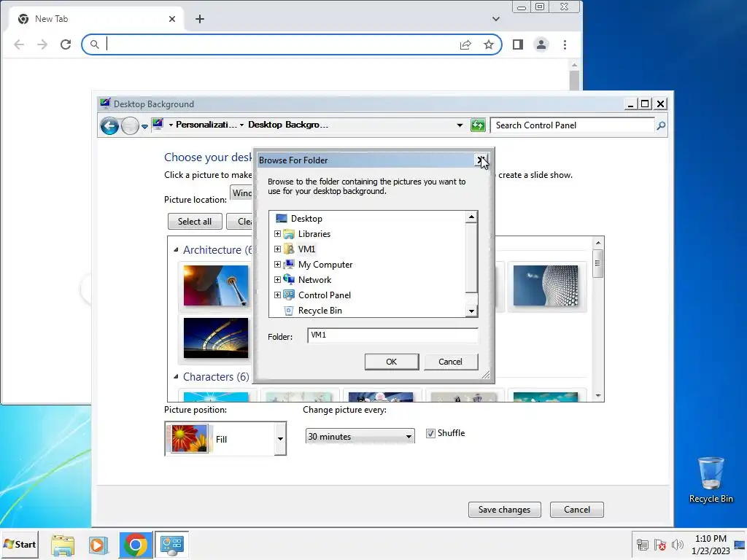Image resolution: width=747 pixels, height=560 pixels.
Task: Click the Search Control Panel field
Action: pos(573,125)
